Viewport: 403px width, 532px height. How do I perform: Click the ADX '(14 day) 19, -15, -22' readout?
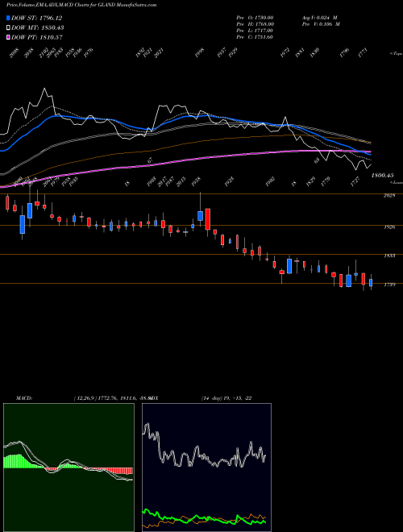226,398
